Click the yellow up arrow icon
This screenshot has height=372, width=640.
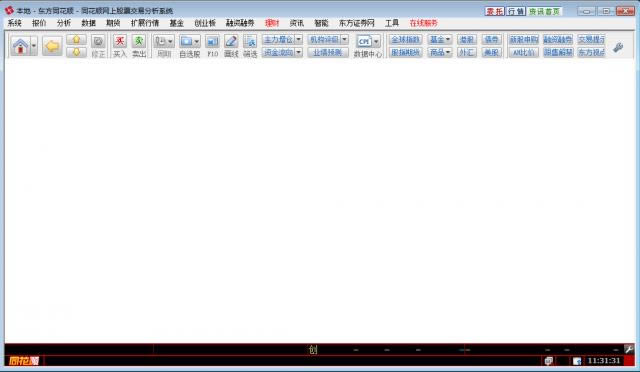point(76,40)
